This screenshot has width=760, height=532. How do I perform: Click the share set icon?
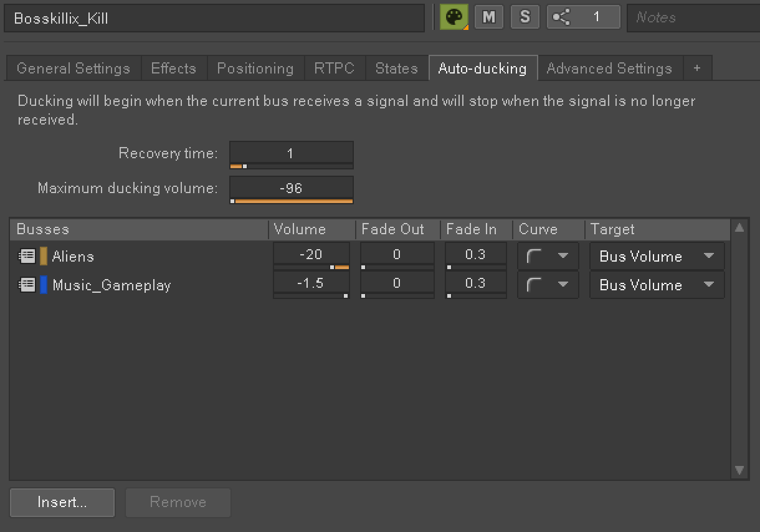pos(561,17)
